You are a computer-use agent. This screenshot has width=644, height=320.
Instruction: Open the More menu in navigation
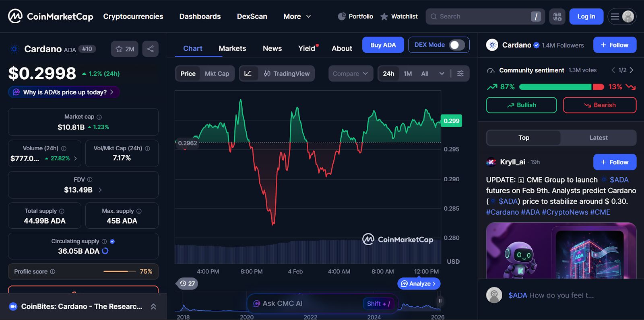[297, 16]
